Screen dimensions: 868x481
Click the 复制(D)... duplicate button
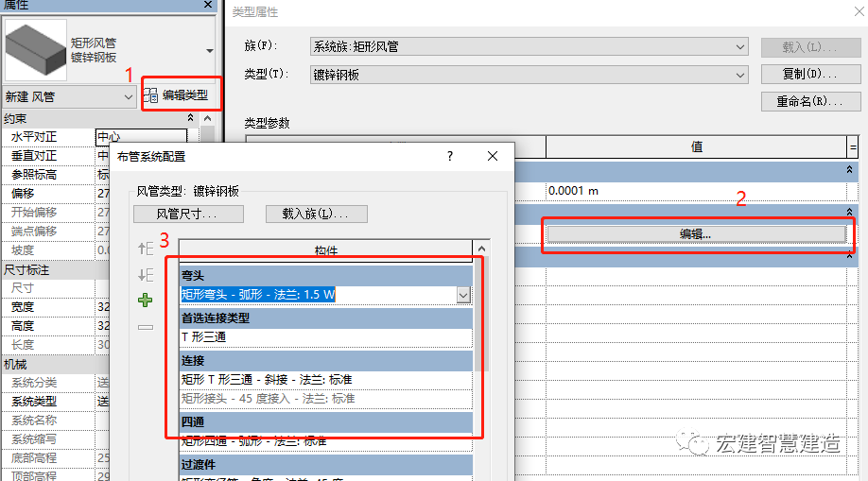click(810, 74)
